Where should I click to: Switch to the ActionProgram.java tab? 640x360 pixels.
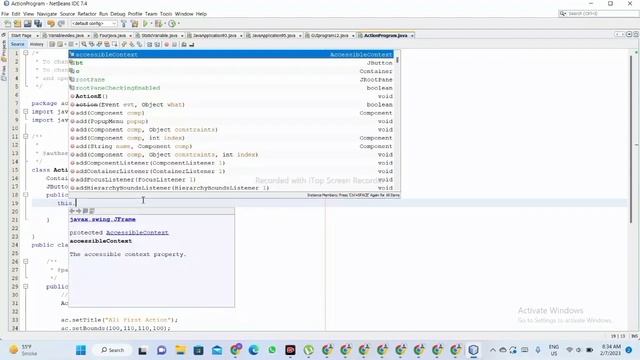click(x=385, y=36)
